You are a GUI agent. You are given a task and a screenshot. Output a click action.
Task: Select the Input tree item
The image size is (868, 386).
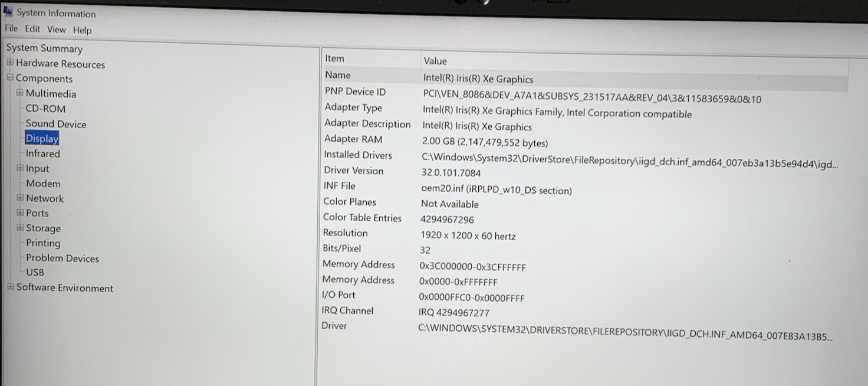[37, 168]
